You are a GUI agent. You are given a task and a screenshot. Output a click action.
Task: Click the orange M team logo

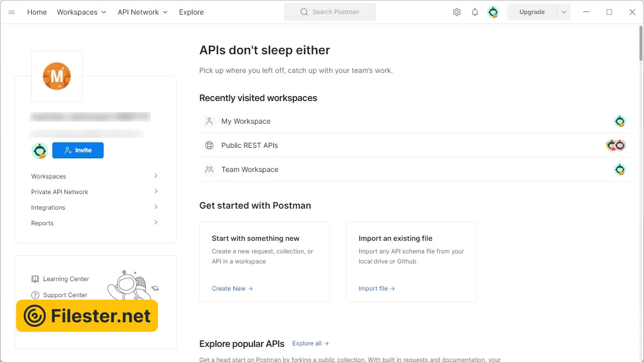click(57, 76)
